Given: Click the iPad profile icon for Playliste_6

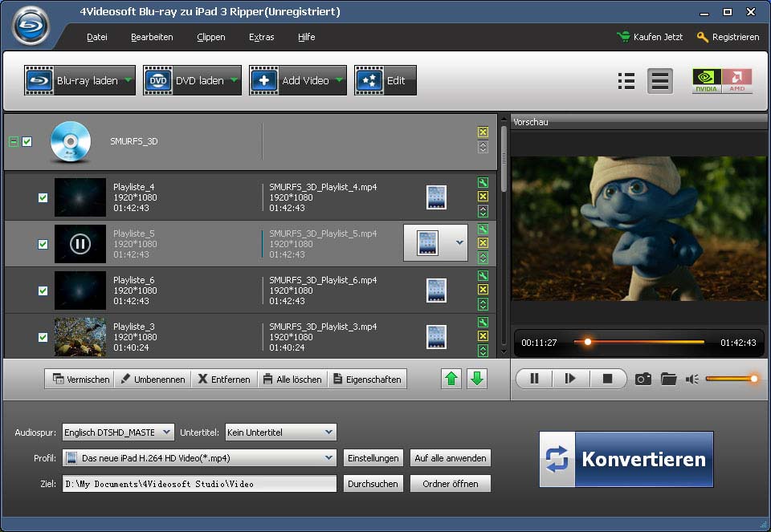Looking at the screenshot, I should click(x=436, y=290).
